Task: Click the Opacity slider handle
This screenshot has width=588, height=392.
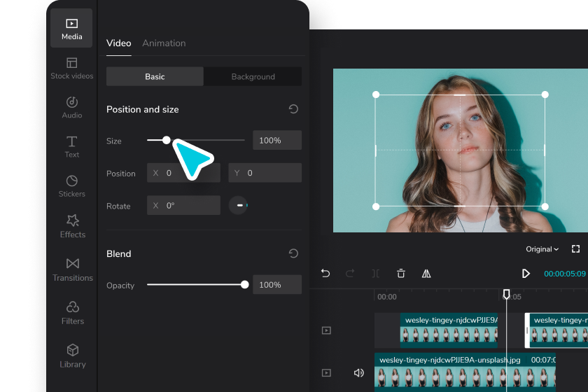Action: (244, 285)
